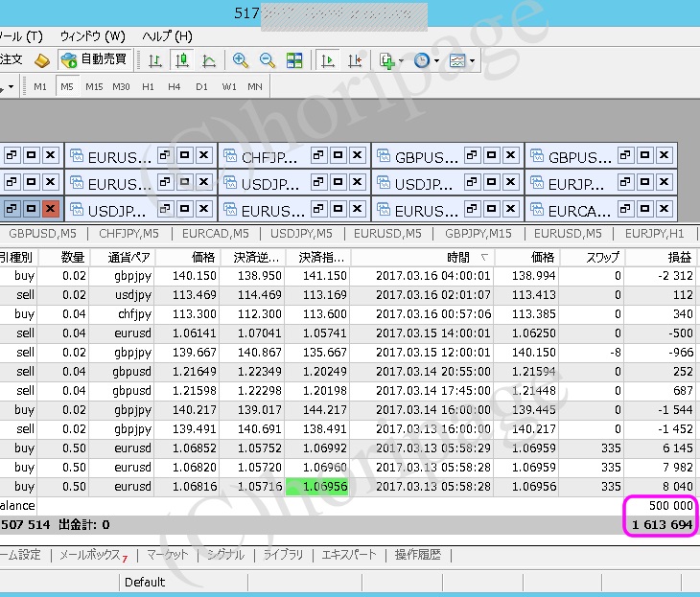This screenshot has width=700, height=597.
Task: Sort by the スワップ column header
Action: pyautogui.click(x=593, y=258)
